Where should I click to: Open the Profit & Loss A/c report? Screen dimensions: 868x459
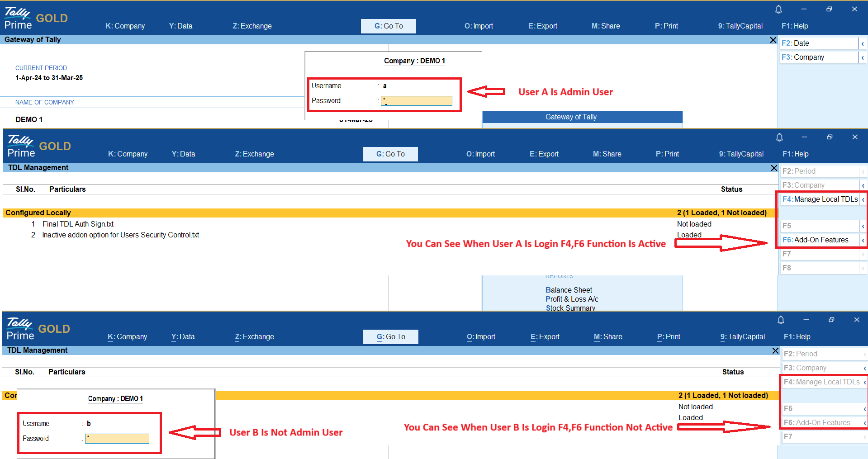coord(572,299)
